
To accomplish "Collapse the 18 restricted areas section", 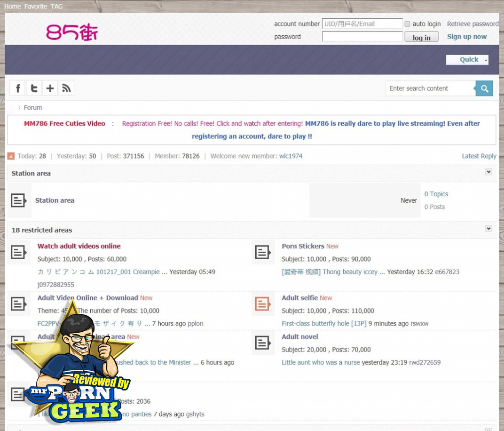I will (x=488, y=229).
